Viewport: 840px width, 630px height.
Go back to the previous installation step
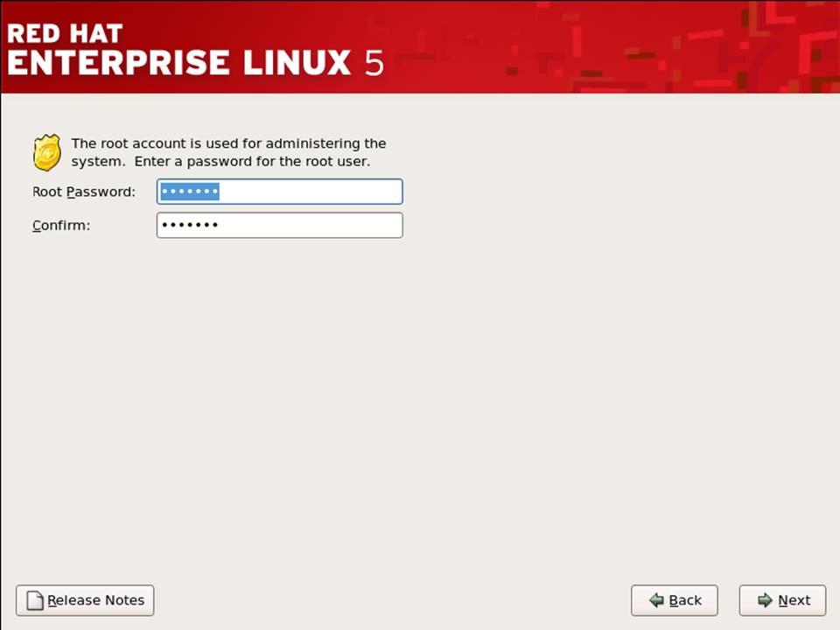(674, 600)
